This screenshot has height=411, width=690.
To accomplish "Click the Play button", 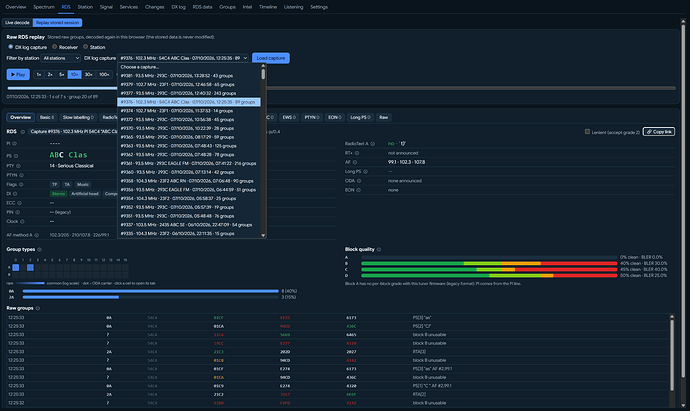I will coord(18,74).
